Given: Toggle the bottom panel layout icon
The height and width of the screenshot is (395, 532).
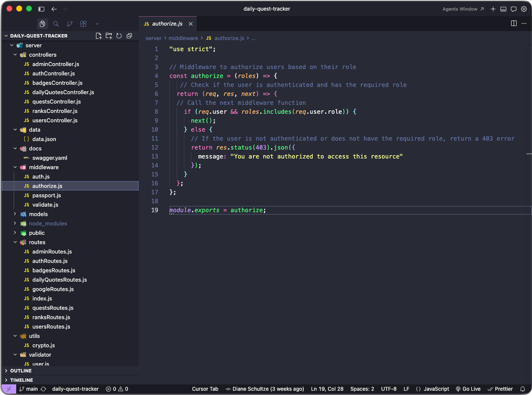Looking at the screenshot, I should 503,9.
